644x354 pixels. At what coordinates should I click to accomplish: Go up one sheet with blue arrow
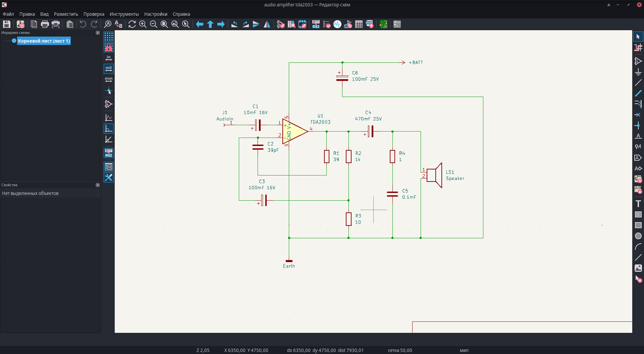click(x=210, y=24)
